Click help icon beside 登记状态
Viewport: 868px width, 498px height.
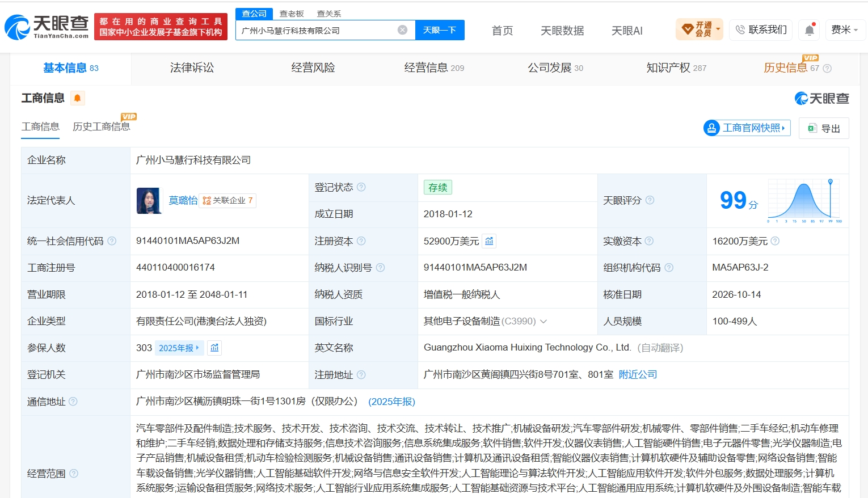361,187
